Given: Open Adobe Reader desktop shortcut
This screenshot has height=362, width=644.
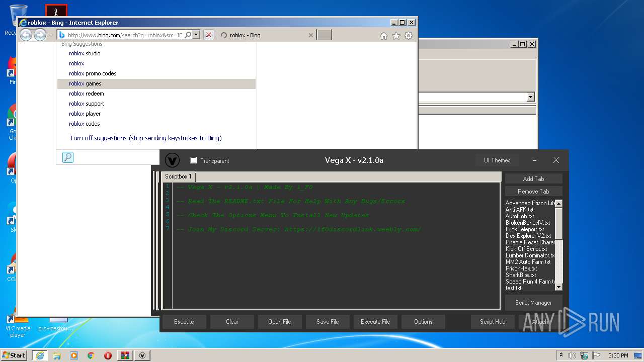Looking at the screenshot, I should pos(56,11).
